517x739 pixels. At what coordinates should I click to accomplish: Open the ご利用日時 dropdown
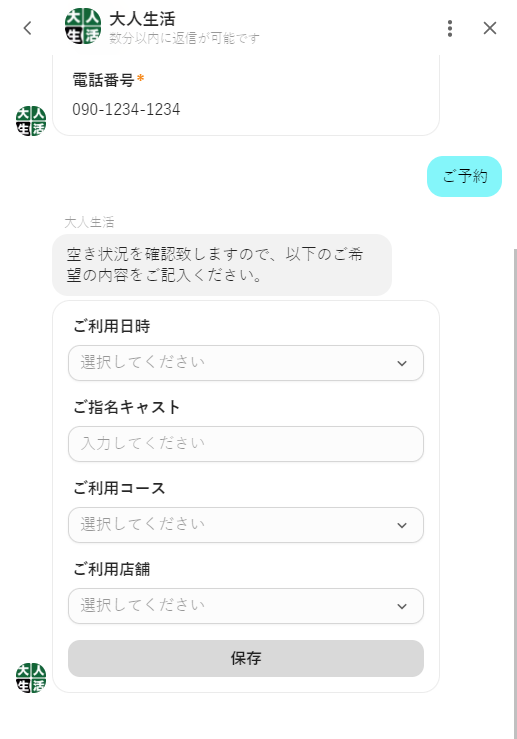(x=246, y=363)
